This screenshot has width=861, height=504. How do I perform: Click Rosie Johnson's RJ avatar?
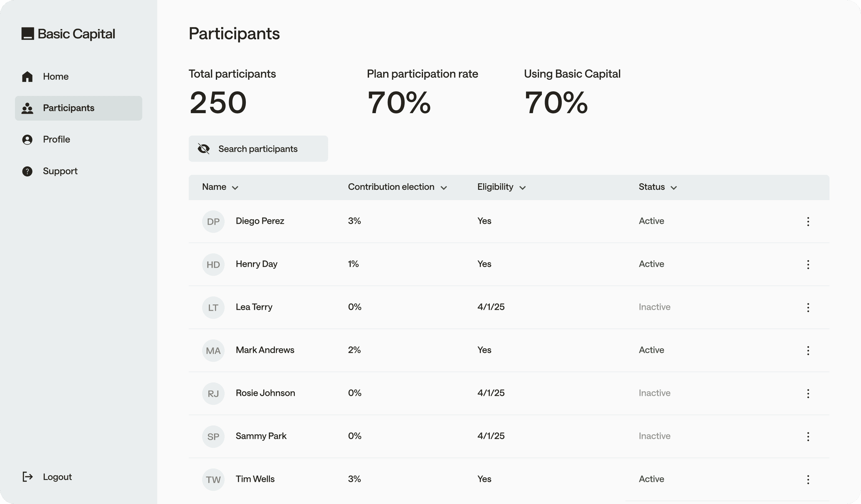click(x=213, y=394)
